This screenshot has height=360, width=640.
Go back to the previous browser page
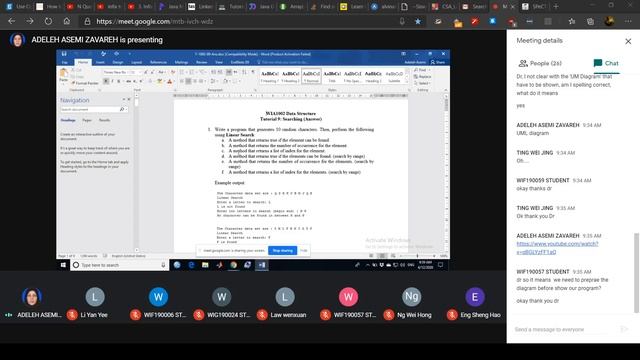(11, 21)
